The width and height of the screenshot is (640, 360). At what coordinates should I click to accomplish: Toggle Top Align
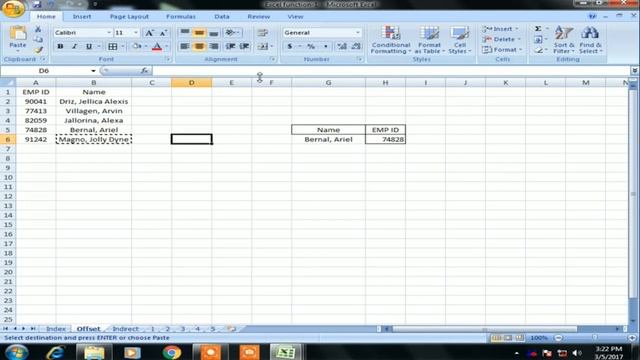tap(185, 32)
